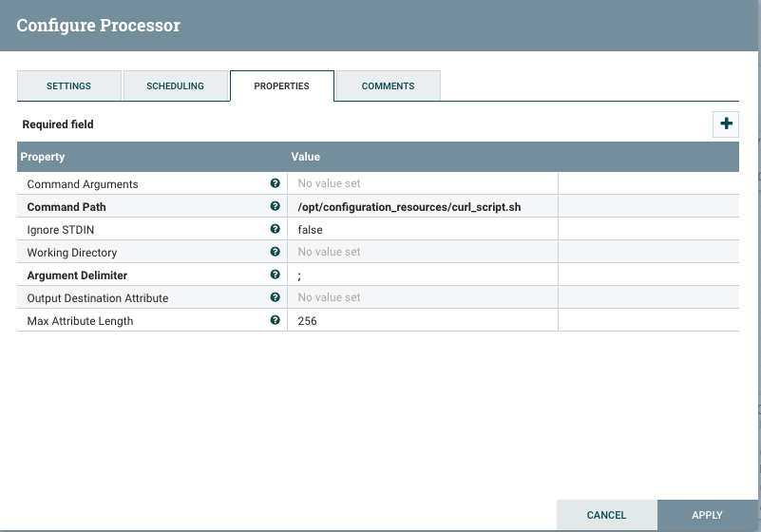The image size is (761, 532).
Task: Click the add new property plus icon
Action: (726, 124)
